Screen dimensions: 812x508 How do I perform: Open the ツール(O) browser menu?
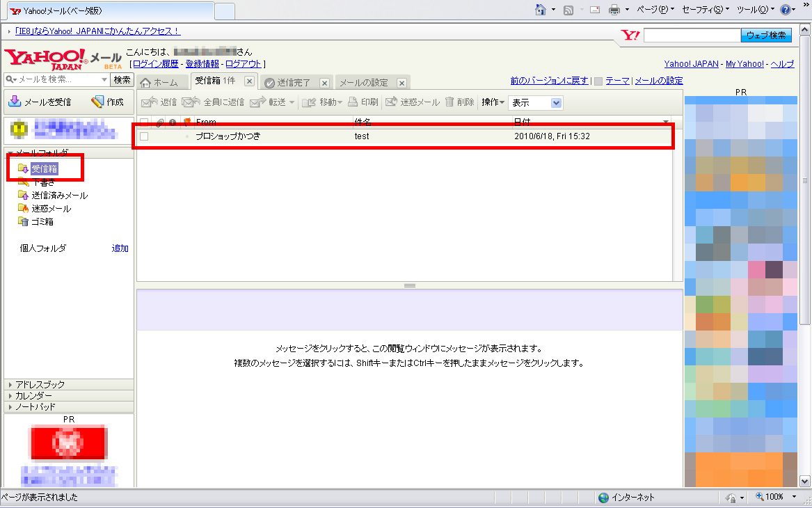[x=756, y=10]
